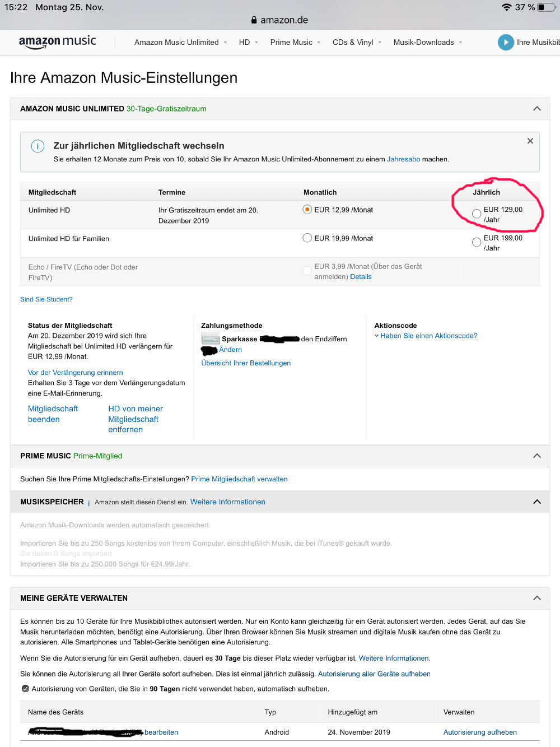Open the Amazon Music Unlimited nav menu
Screen dimensions: 560x747
pyautogui.click(x=180, y=43)
